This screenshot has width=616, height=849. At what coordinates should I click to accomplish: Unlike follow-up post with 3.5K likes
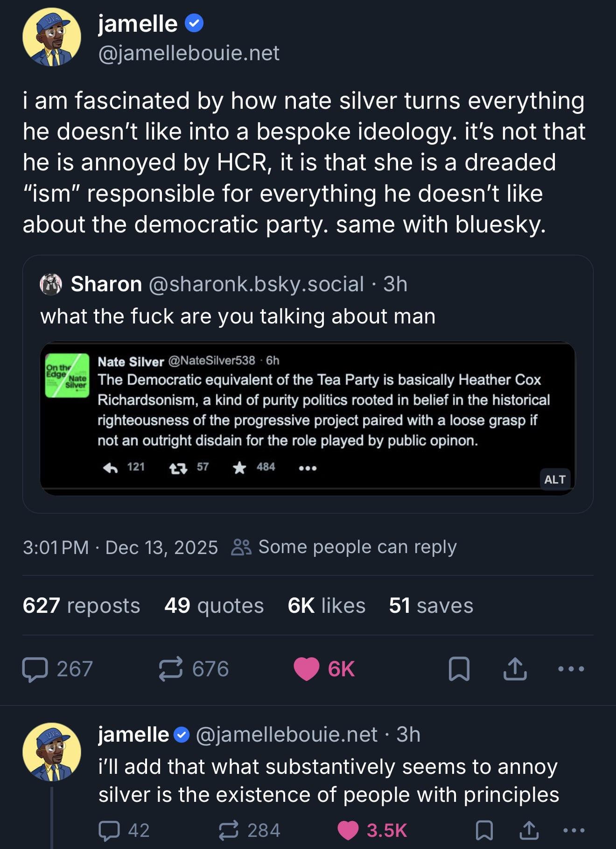(x=348, y=831)
